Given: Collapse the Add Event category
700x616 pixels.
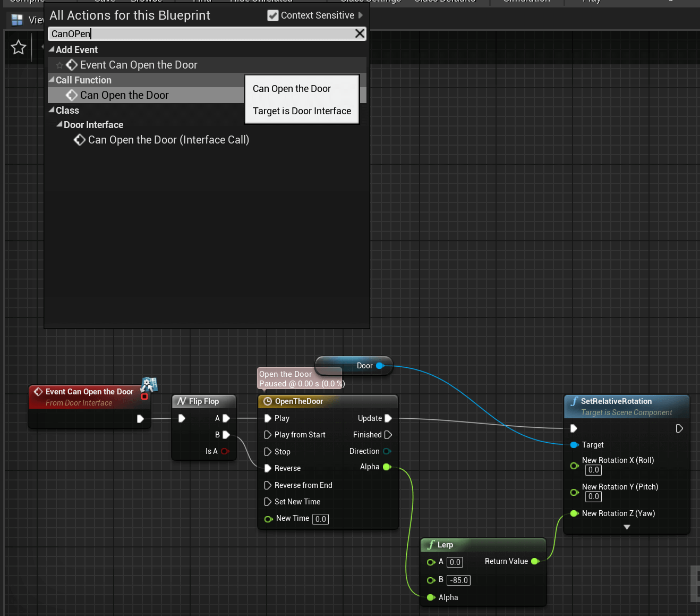Looking at the screenshot, I should (52, 49).
